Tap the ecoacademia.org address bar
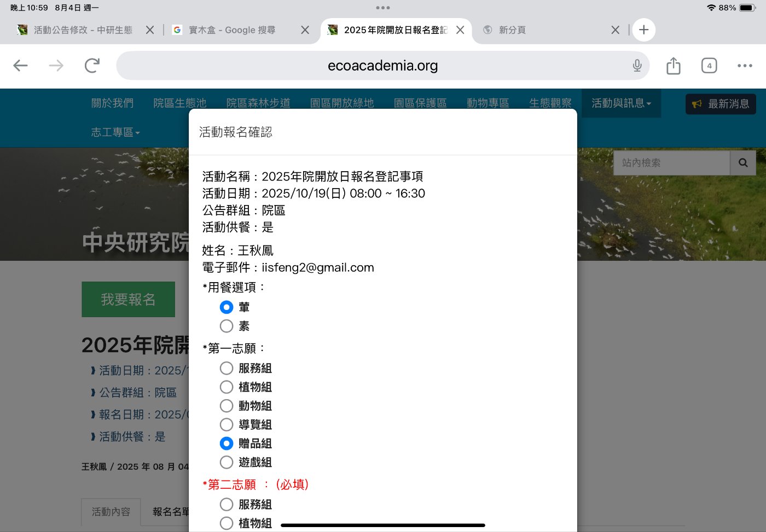Image resolution: width=766 pixels, height=532 pixels. pos(382,66)
